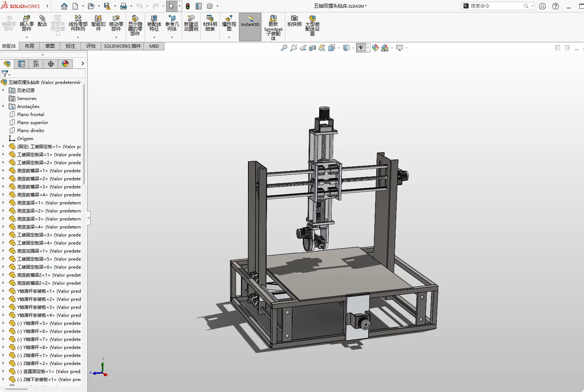This screenshot has height=392, width=584.
Task: Expand the Y轴滑杆安装板<1> component node
Action: click(3, 291)
